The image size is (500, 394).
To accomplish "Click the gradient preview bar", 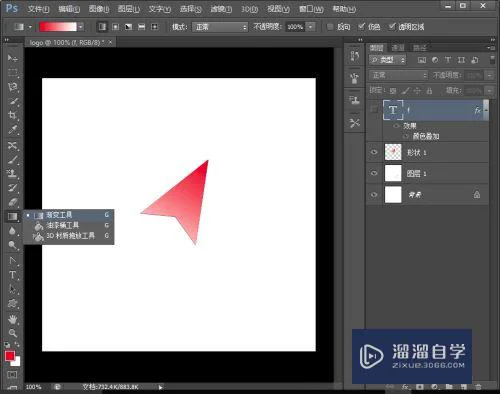I will coord(58,27).
